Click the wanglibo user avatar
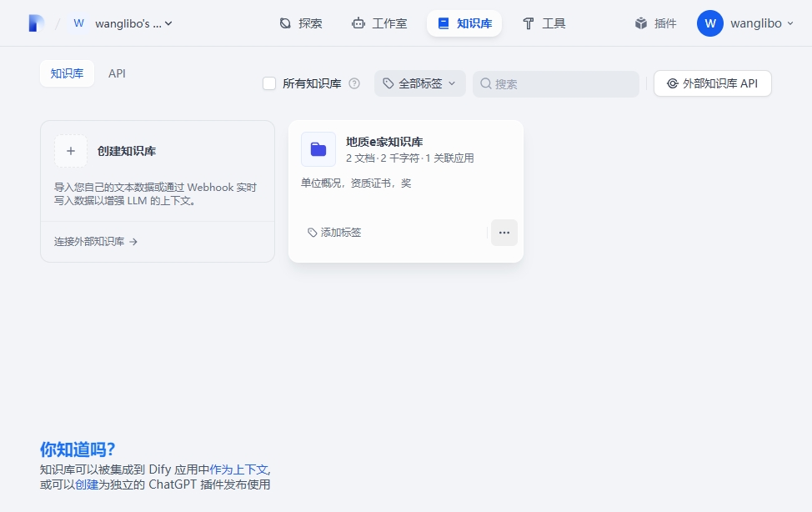812x512 pixels. (x=709, y=23)
